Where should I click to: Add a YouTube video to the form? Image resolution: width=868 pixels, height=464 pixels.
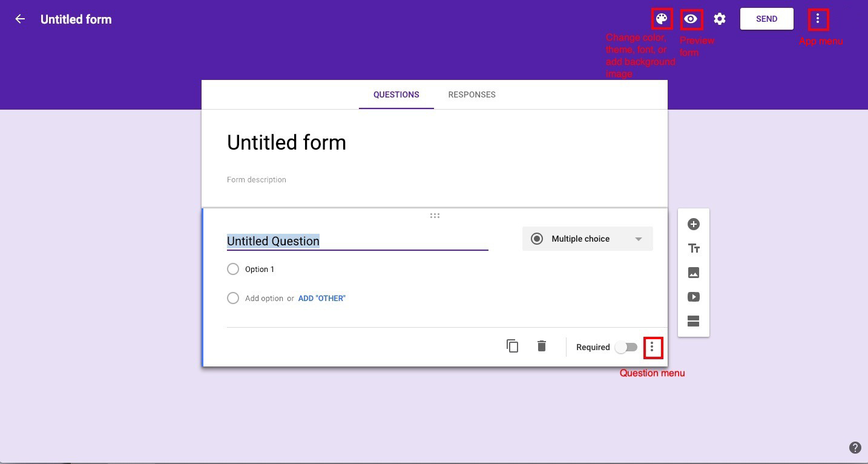pyautogui.click(x=693, y=297)
